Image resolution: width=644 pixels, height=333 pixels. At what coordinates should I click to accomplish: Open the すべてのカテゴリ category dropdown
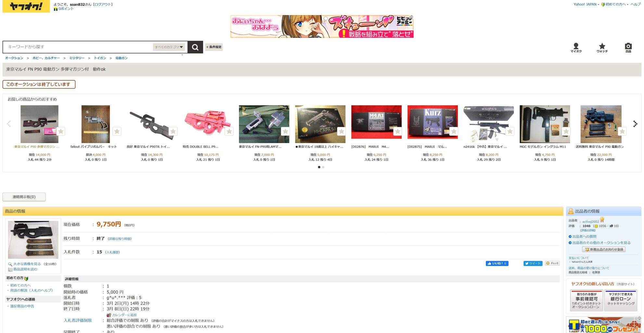point(169,47)
